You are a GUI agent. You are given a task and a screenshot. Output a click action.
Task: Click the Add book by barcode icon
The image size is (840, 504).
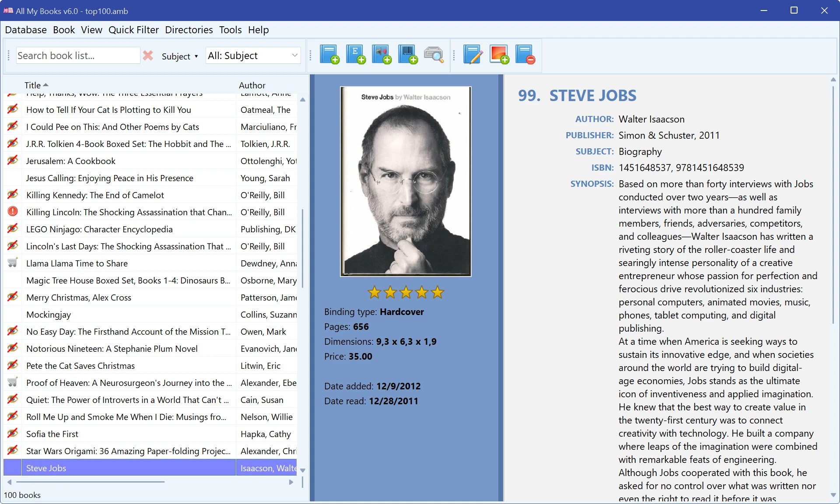(408, 55)
